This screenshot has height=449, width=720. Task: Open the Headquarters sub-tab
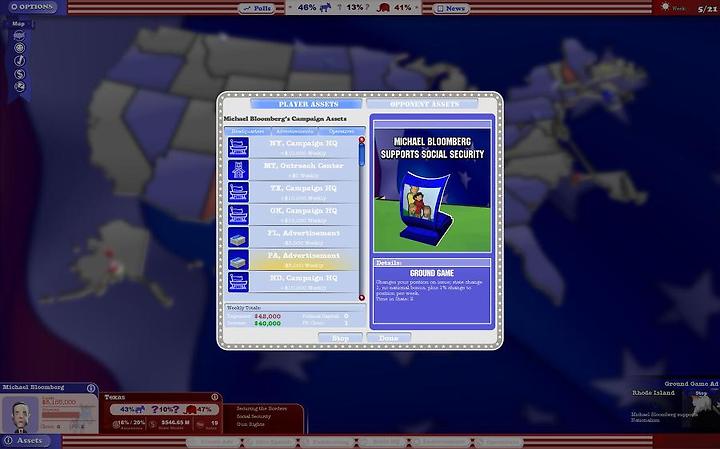point(248,131)
